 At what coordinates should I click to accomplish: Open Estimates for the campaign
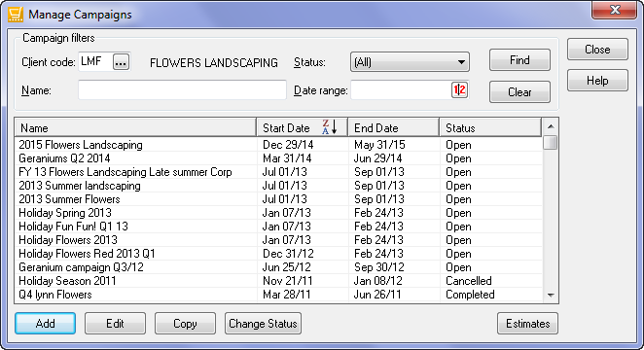coord(527,324)
